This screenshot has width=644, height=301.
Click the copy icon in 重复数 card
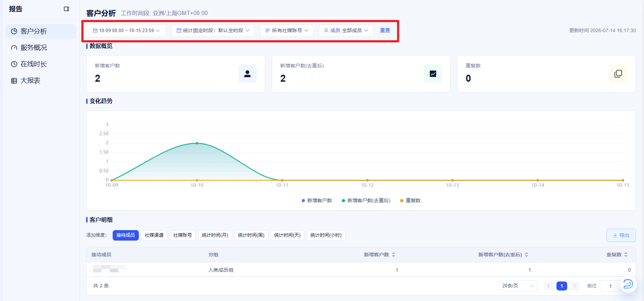618,74
